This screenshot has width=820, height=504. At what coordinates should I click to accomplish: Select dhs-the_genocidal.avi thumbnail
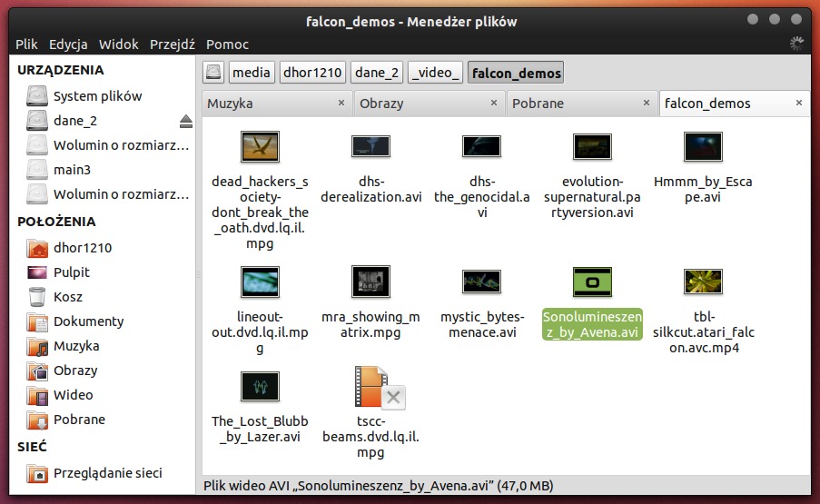(x=481, y=146)
